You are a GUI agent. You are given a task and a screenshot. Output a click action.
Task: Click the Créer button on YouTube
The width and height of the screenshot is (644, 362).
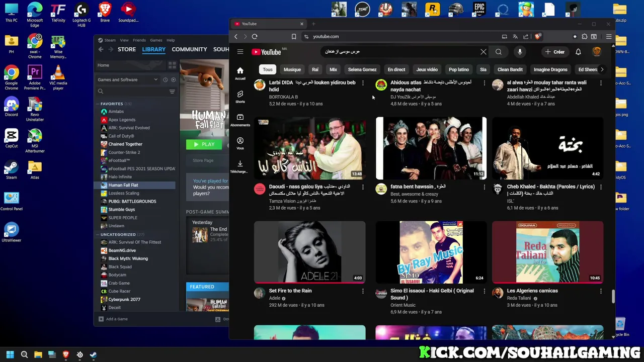[555, 52]
